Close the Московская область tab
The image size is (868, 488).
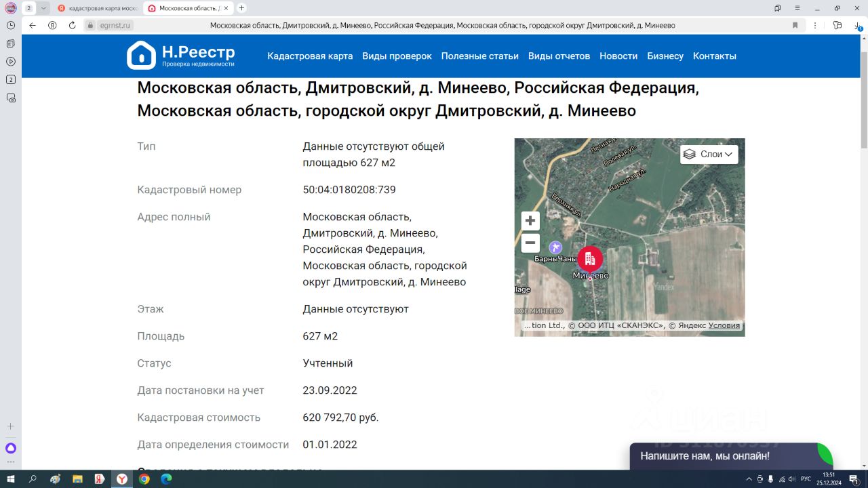pos(224,8)
